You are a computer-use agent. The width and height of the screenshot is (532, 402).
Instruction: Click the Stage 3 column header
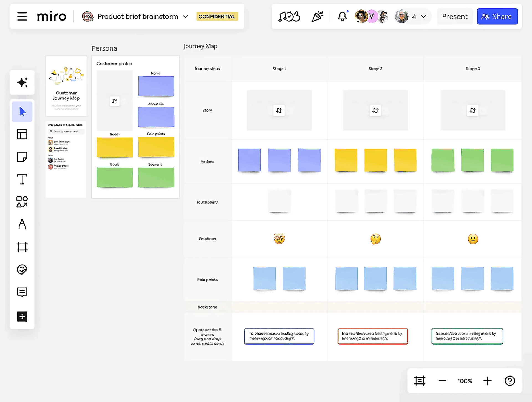tap(473, 69)
